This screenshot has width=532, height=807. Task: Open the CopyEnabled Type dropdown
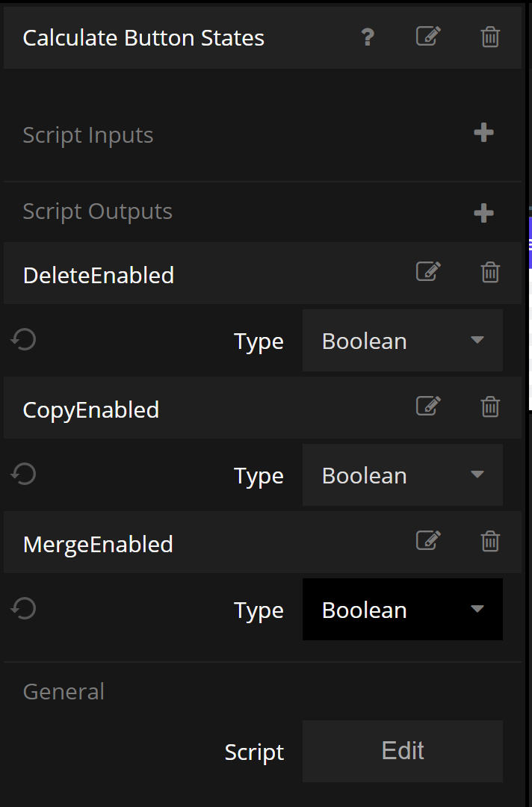(x=402, y=475)
